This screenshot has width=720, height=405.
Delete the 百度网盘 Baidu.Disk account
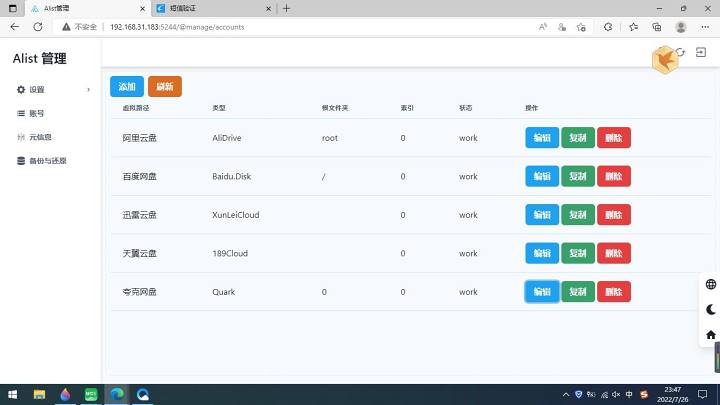[613, 176]
